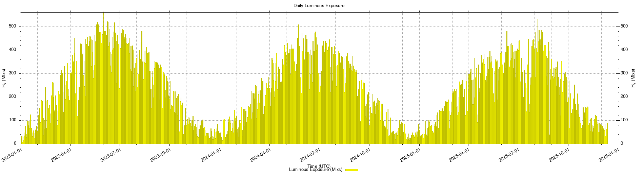Screen dimensions: 644x174
Task: Click the Luminous Exposure (Mlxs) legend text
Action: point(316,170)
